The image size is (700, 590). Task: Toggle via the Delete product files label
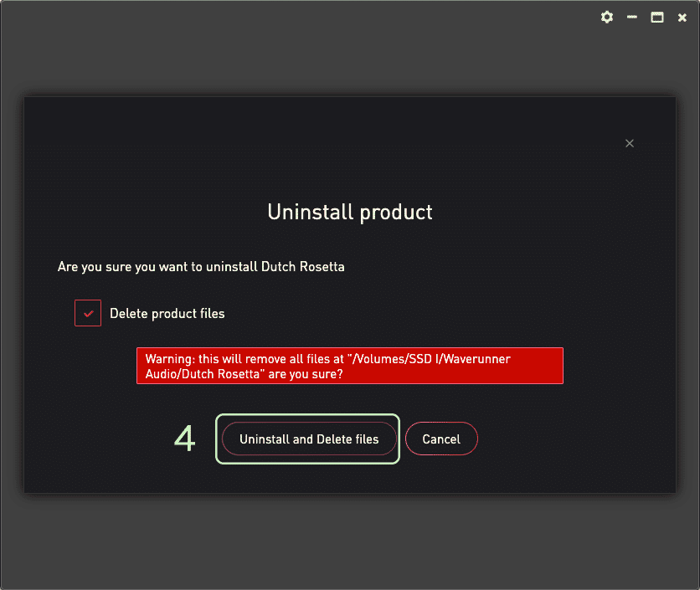[167, 314]
